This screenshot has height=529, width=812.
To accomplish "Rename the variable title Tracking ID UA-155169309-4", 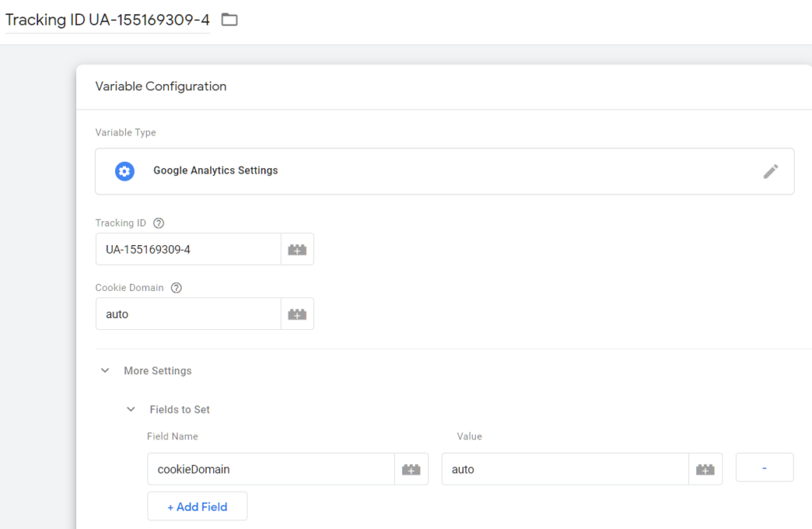I will [x=108, y=20].
